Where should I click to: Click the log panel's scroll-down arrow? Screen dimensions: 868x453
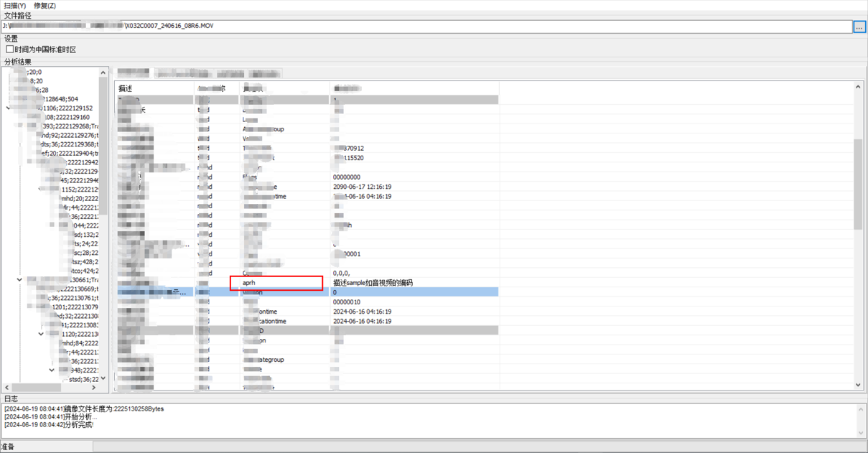[861, 433]
